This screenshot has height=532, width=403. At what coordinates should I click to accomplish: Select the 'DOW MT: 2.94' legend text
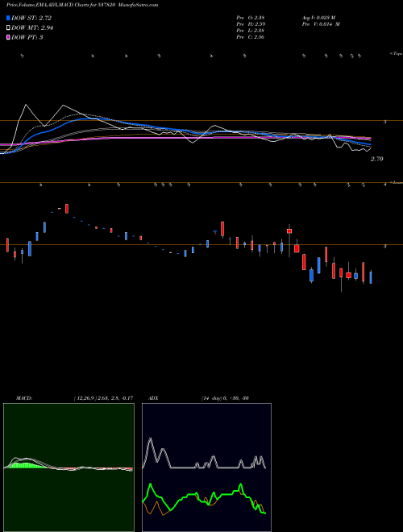pos(32,28)
